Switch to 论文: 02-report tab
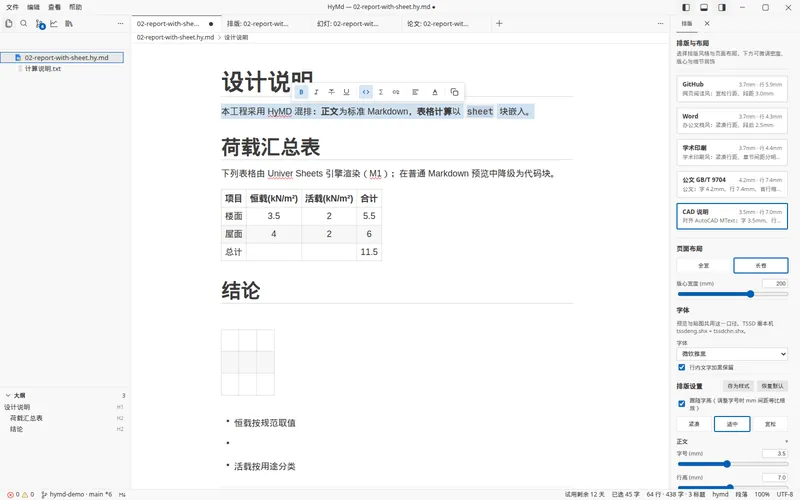800x500 pixels. click(438, 23)
